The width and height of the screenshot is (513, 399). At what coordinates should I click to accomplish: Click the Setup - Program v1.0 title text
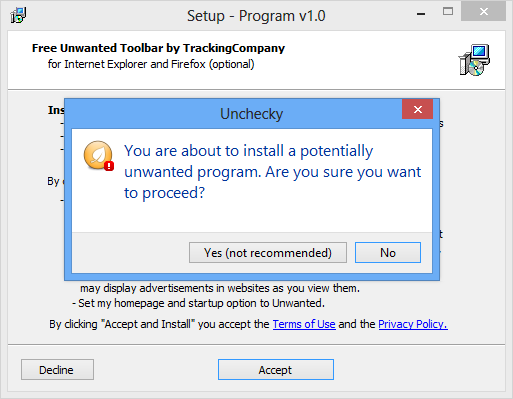click(x=256, y=16)
